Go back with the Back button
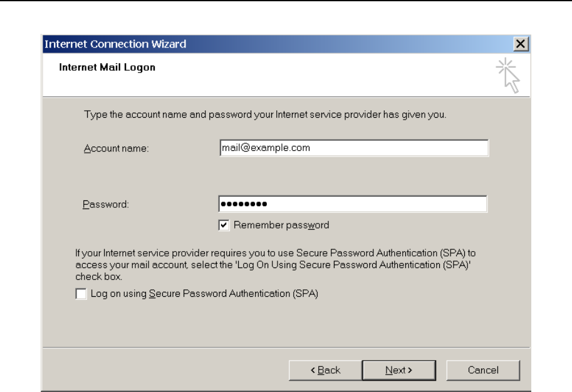Screen dimensions: 572x392 coord(325,370)
